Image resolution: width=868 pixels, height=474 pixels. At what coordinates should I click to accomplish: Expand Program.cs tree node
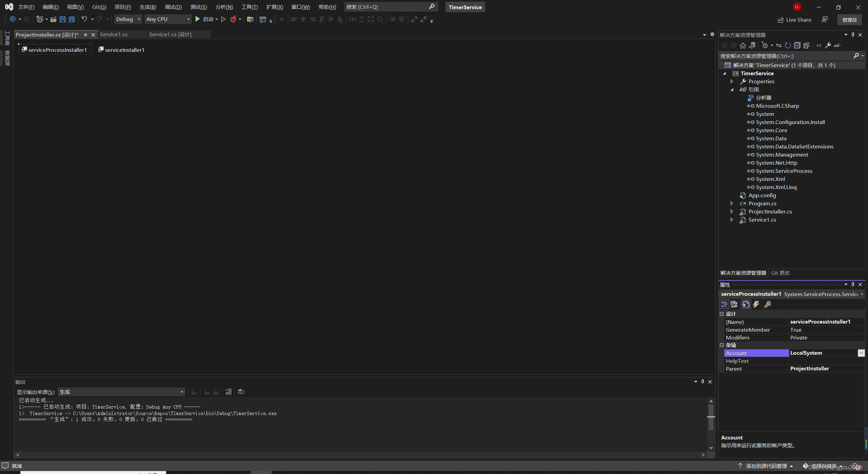pos(732,204)
